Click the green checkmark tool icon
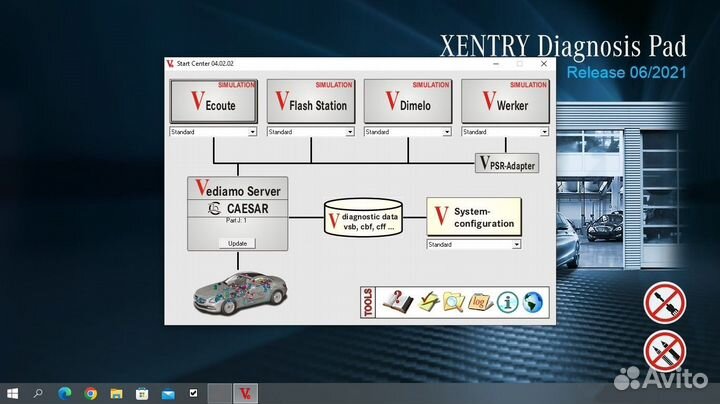The image size is (720, 404). coord(428,303)
